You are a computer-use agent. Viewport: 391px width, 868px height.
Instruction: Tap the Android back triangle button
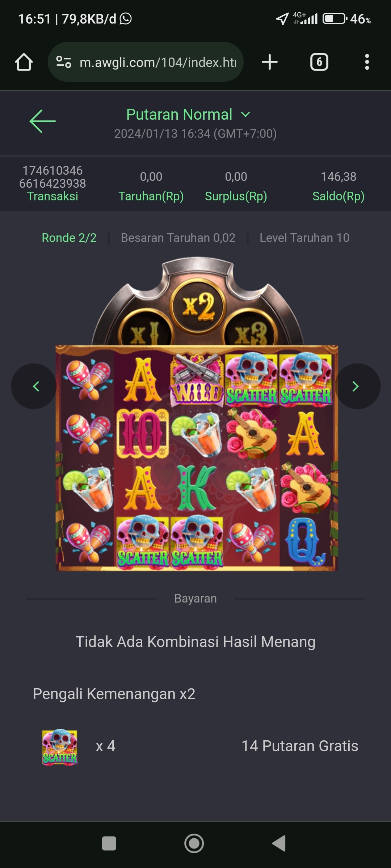point(279,843)
